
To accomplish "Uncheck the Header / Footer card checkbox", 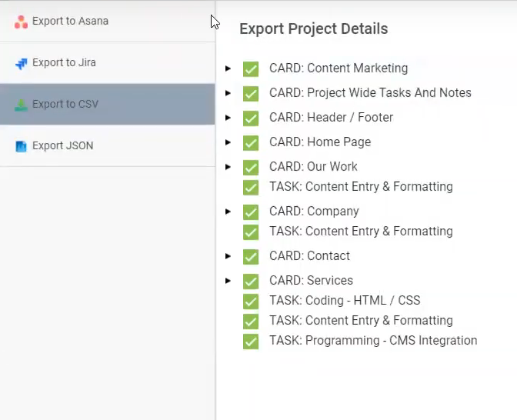I will point(251,118).
